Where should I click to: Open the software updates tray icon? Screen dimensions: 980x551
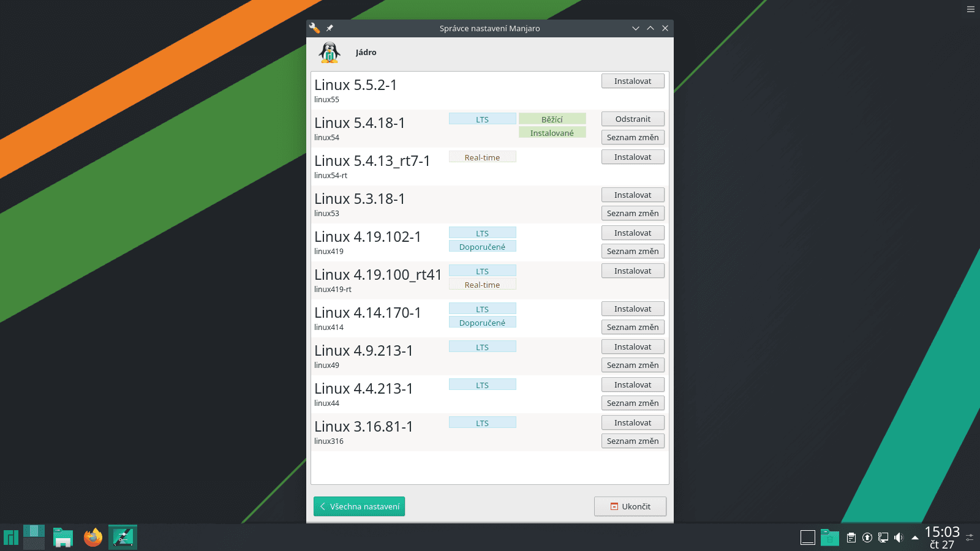867,538
